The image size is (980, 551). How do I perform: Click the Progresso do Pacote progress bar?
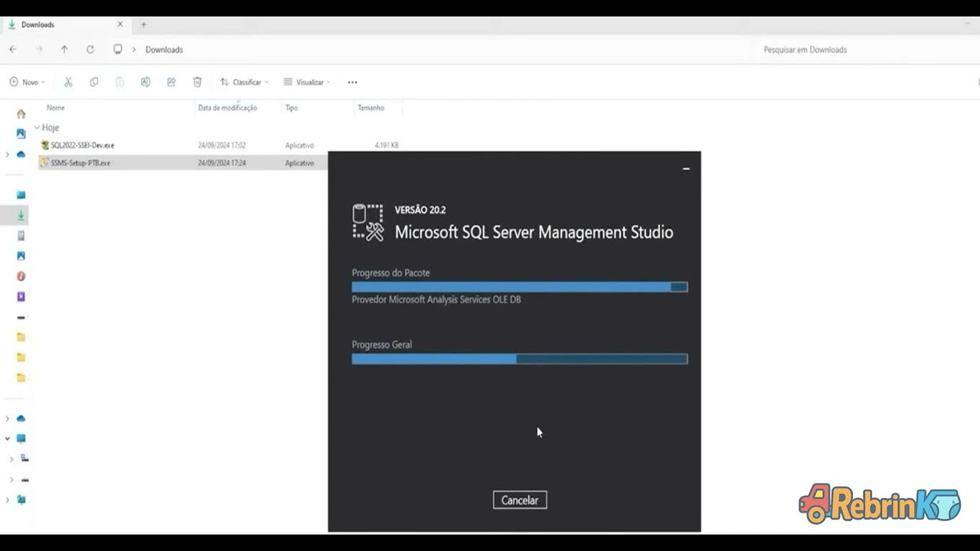pyautogui.click(x=520, y=287)
